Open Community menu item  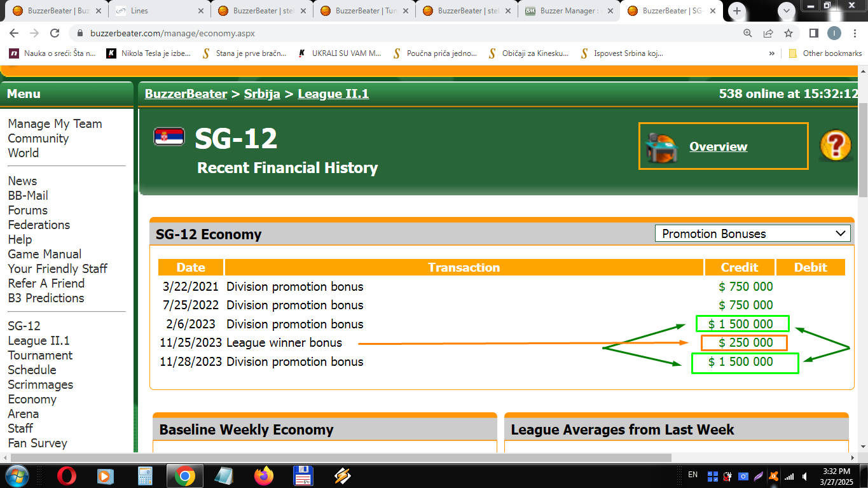click(x=38, y=138)
